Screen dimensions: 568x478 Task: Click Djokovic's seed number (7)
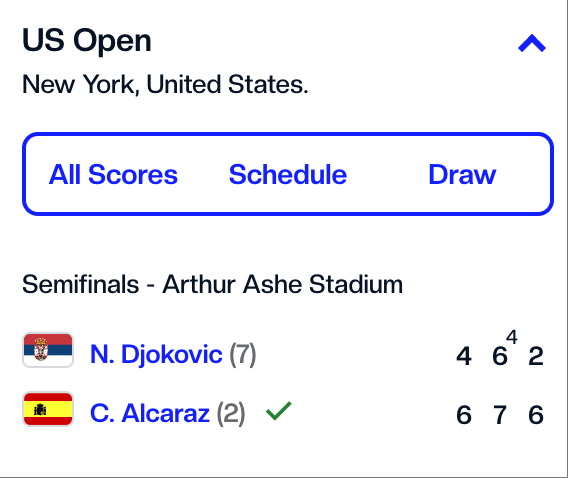coord(243,355)
